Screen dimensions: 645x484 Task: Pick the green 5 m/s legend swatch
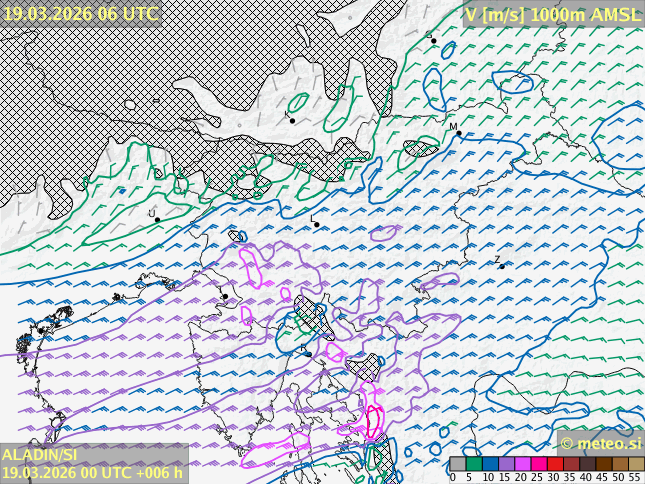pos(474,464)
